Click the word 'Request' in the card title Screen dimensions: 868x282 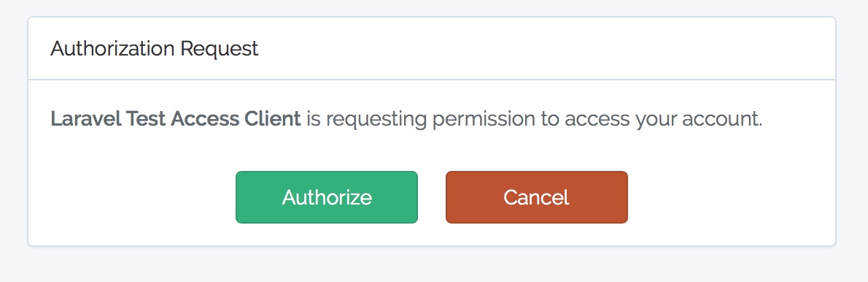[220, 49]
